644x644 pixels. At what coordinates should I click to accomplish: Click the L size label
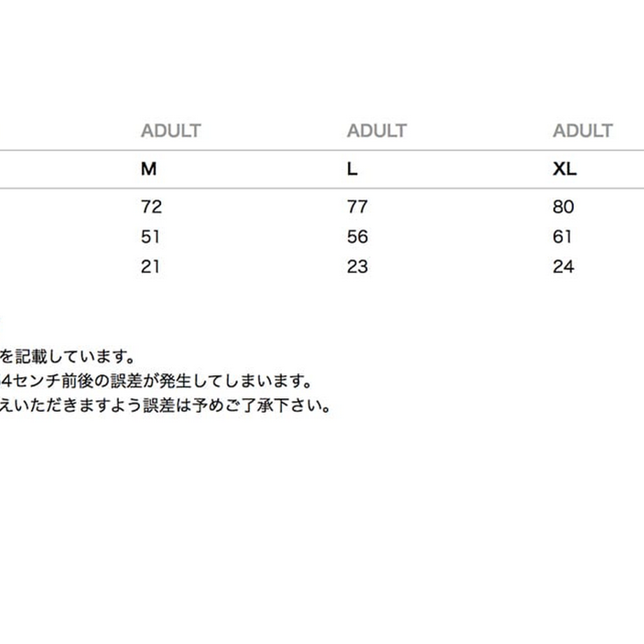coord(352,169)
